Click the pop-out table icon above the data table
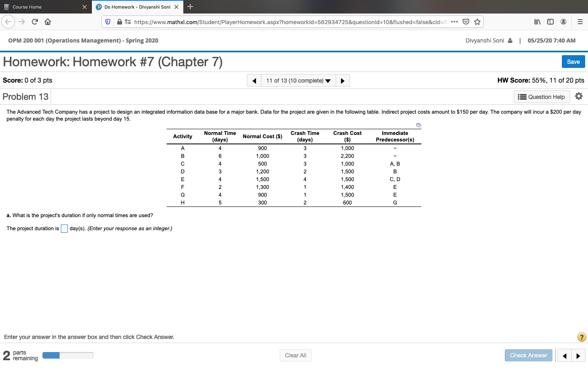Screen dimensions: 588x368 point(418,125)
